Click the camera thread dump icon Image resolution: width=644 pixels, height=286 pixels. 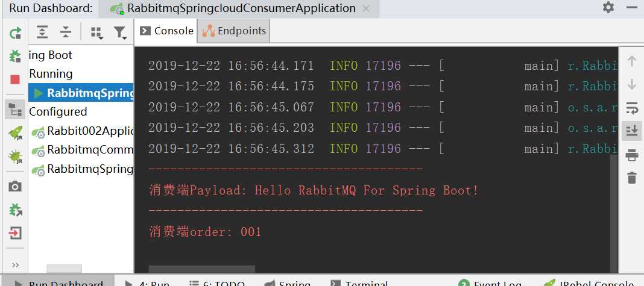[x=15, y=187]
